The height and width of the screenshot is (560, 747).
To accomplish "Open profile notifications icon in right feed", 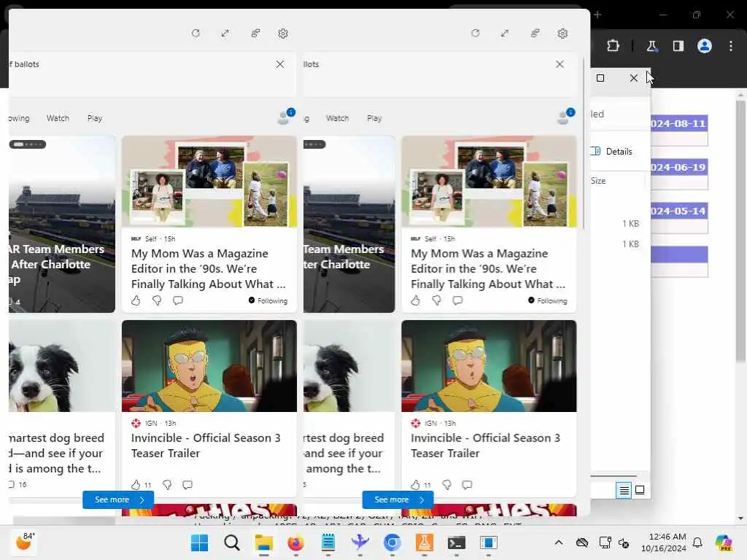I will [x=565, y=116].
